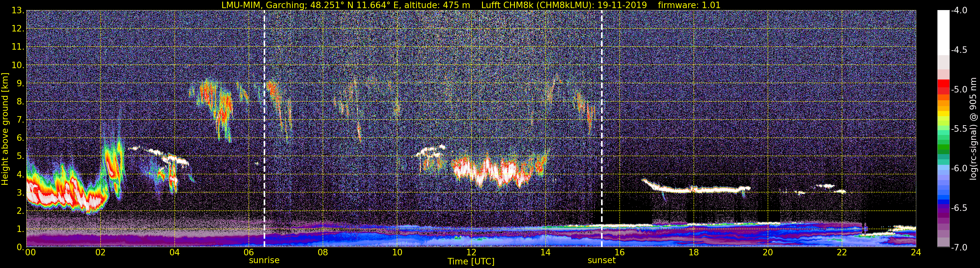Click the height axis tick '3.'
The height and width of the screenshot is (268, 980).
pyautogui.click(x=20, y=193)
